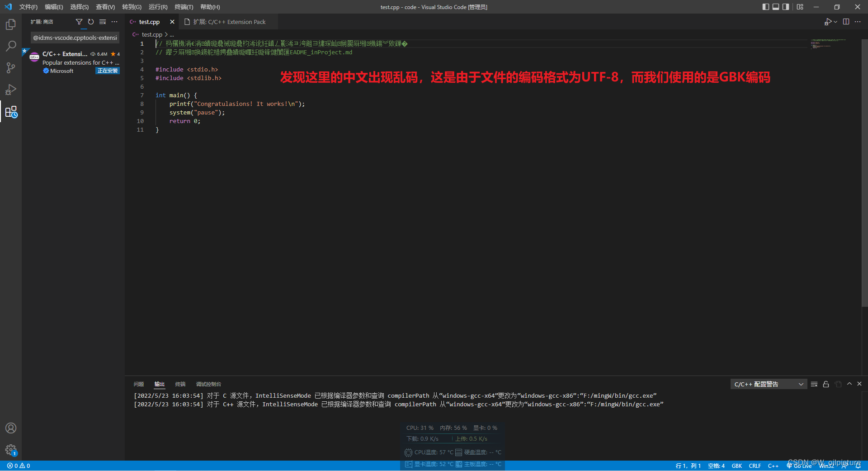Refresh the extensions list
The width and height of the screenshot is (868, 471).
[x=91, y=22]
